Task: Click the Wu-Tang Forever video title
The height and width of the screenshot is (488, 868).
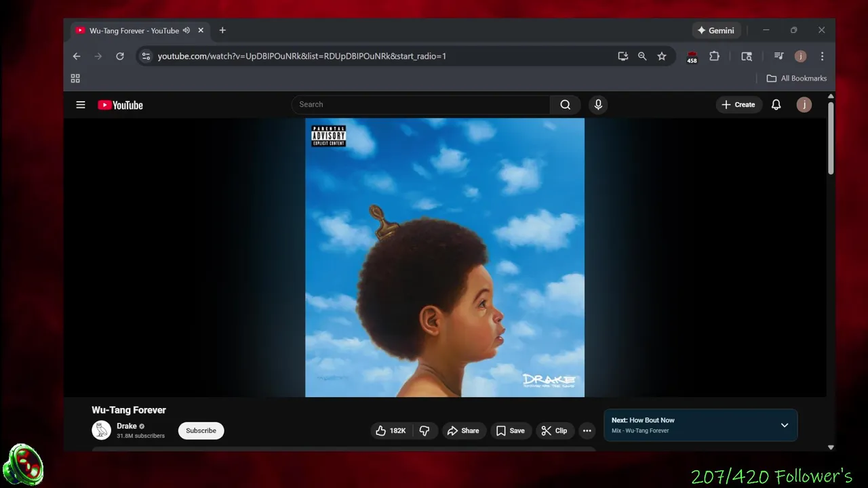Action: tap(129, 410)
